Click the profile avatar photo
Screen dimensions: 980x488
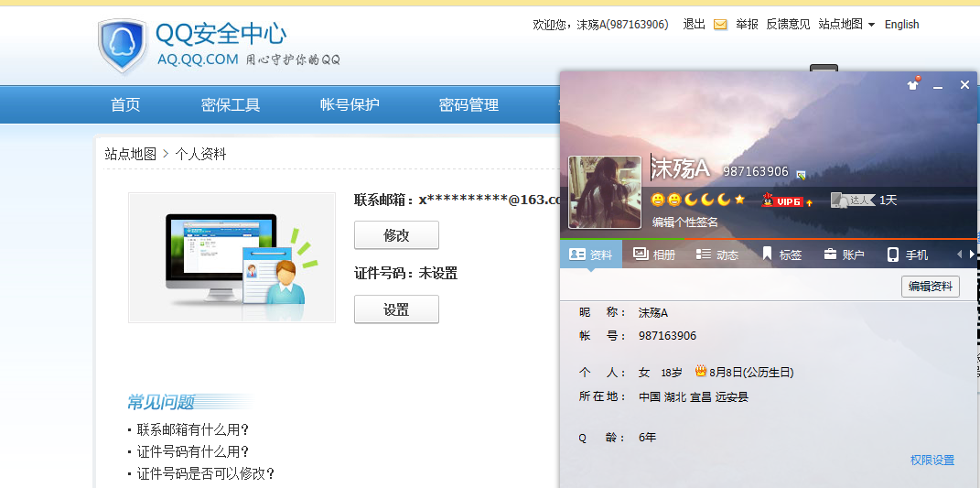604,192
